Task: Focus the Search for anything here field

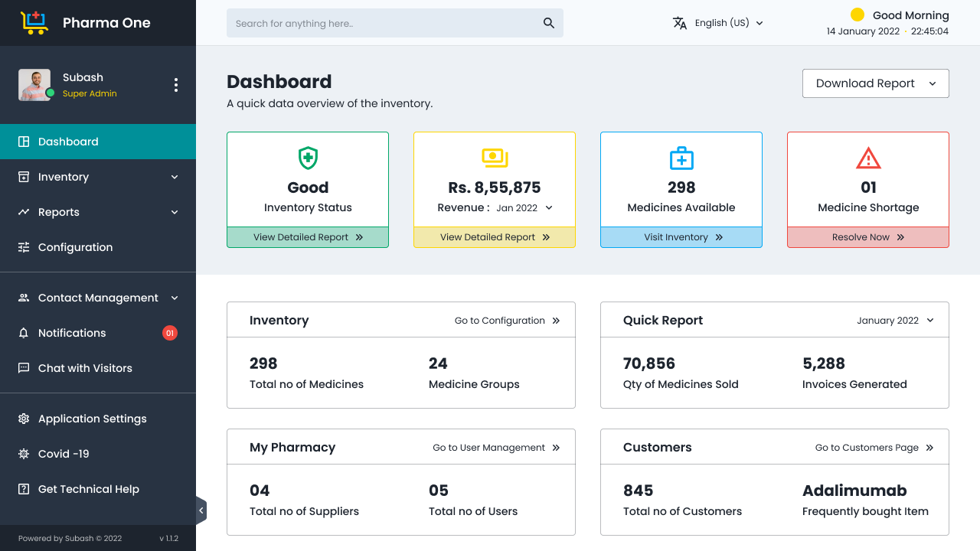Action: pyautogui.click(x=395, y=23)
